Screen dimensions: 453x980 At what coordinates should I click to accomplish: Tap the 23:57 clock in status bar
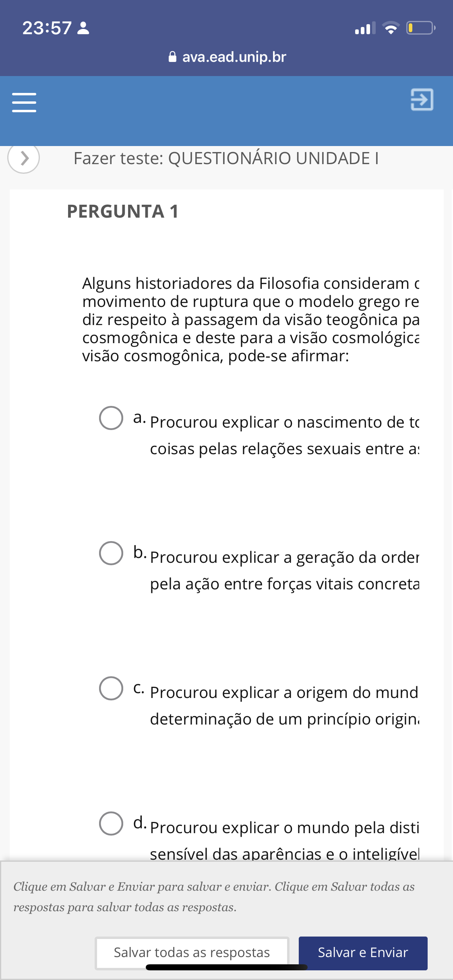47,28
